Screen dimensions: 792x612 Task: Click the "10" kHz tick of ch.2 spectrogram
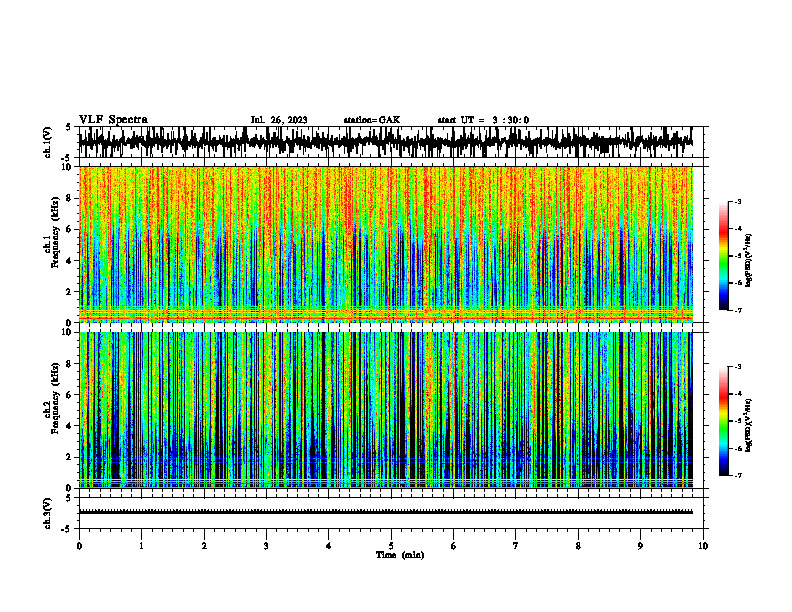(68, 332)
